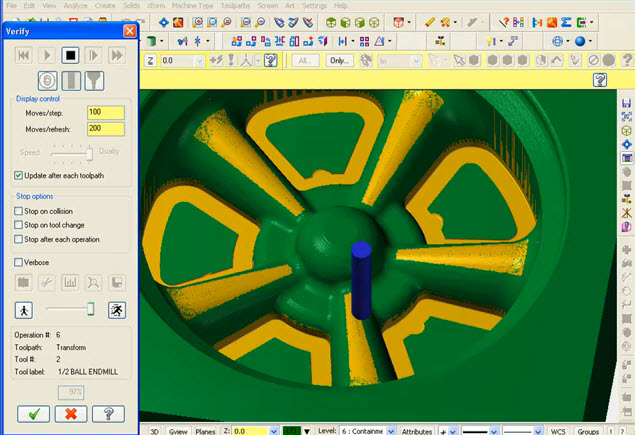Start simulation with the play button
This screenshot has width=635, height=435.
click(47, 55)
